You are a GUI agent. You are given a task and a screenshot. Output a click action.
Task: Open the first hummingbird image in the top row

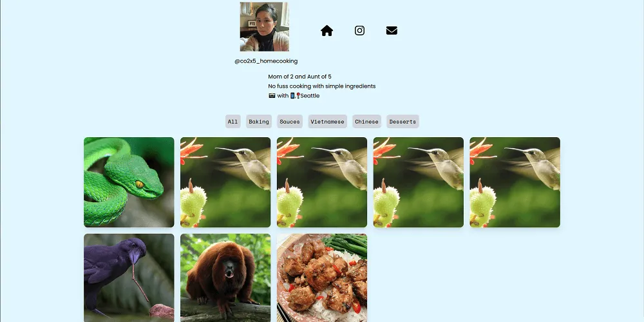[x=225, y=182]
